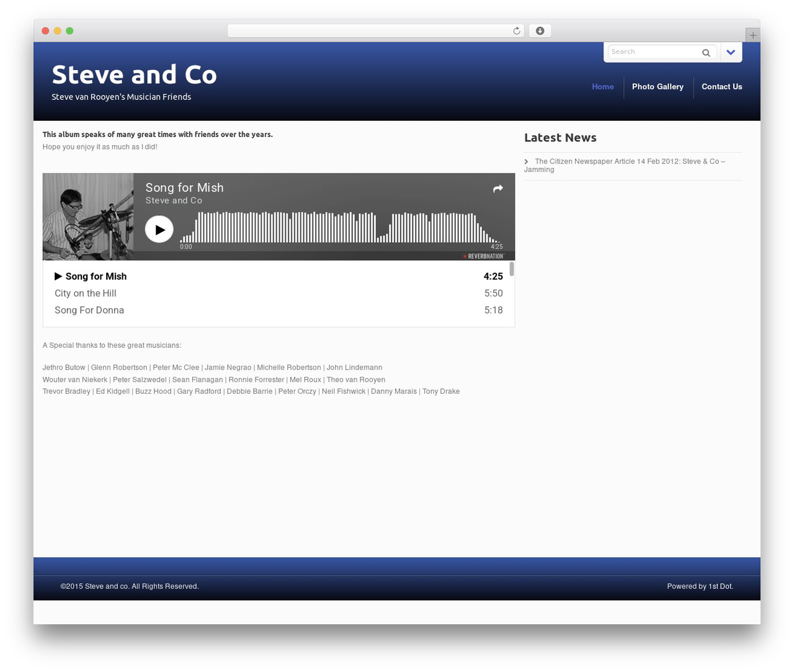The image size is (794, 672).
Task: Click the Steve and Co site title
Action: pyautogui.click(x=134, y=74)
